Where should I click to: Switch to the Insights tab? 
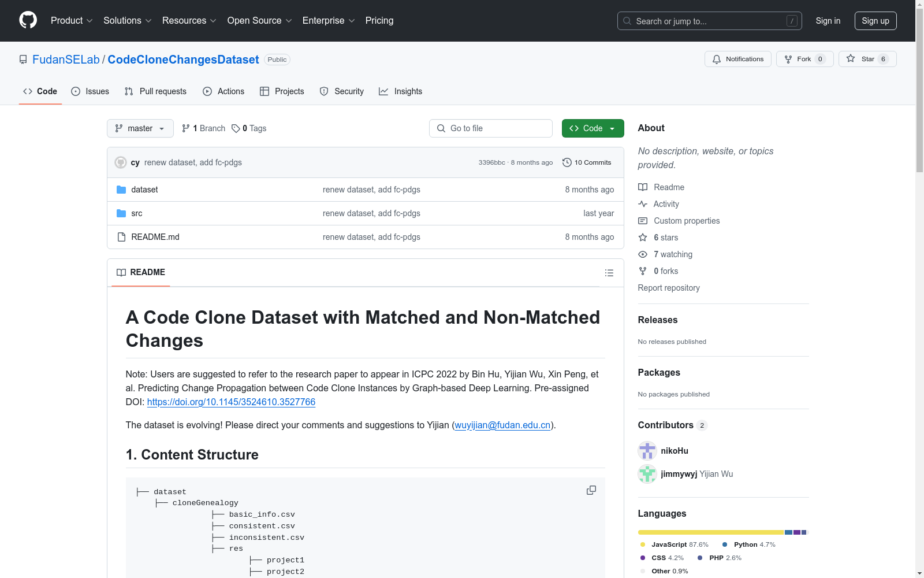(401, 91)
